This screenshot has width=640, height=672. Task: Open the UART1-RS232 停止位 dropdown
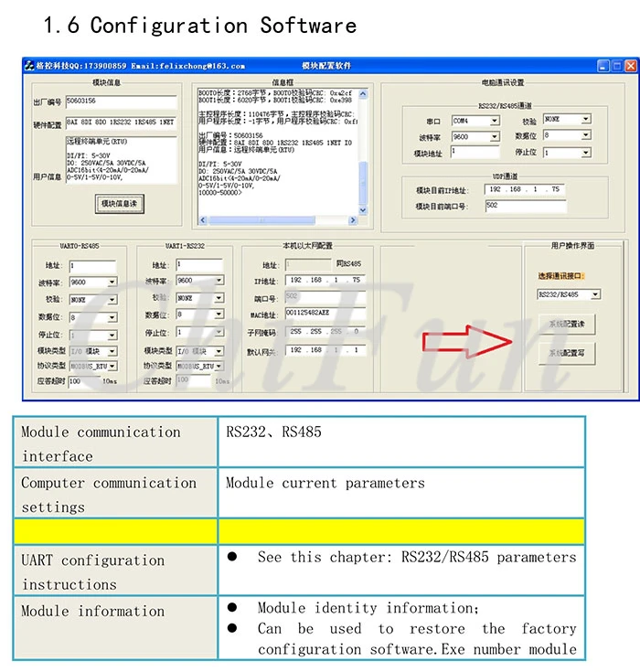click(x=219, y=333)
